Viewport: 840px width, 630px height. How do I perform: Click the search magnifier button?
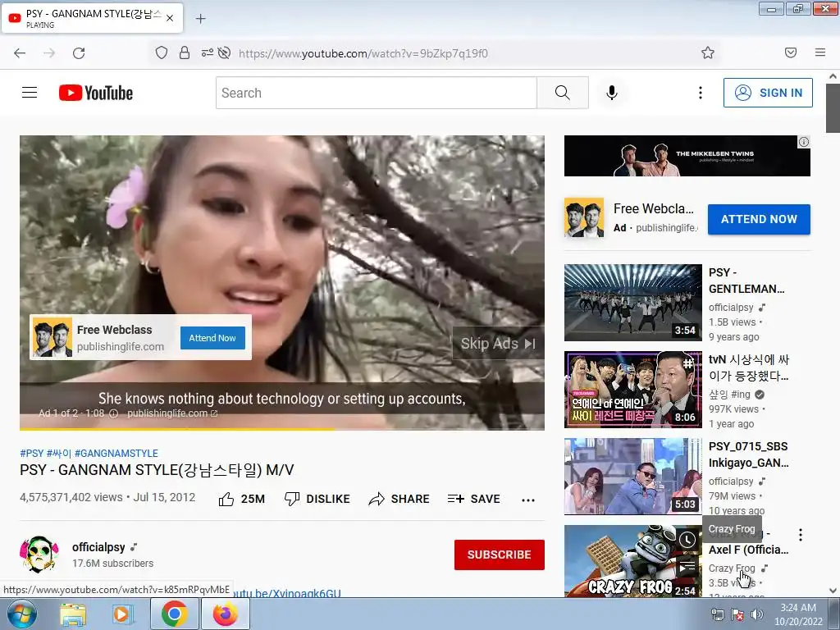click(x=563, y=93)
